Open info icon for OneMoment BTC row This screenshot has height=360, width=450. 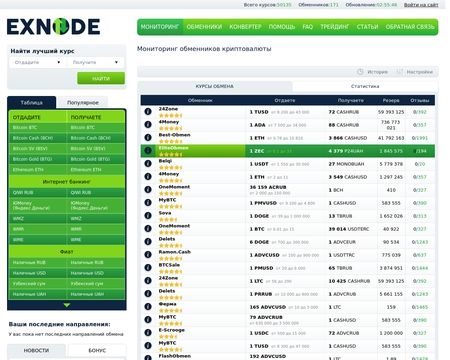pos(148,229)
